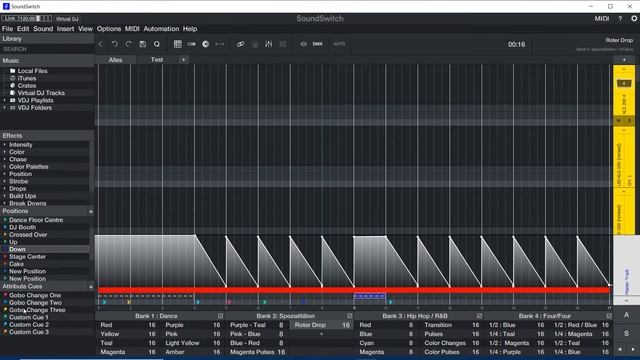Click the grid view icon
The width and height of the screenshot is (640, 360).
(x=178, y=44)
